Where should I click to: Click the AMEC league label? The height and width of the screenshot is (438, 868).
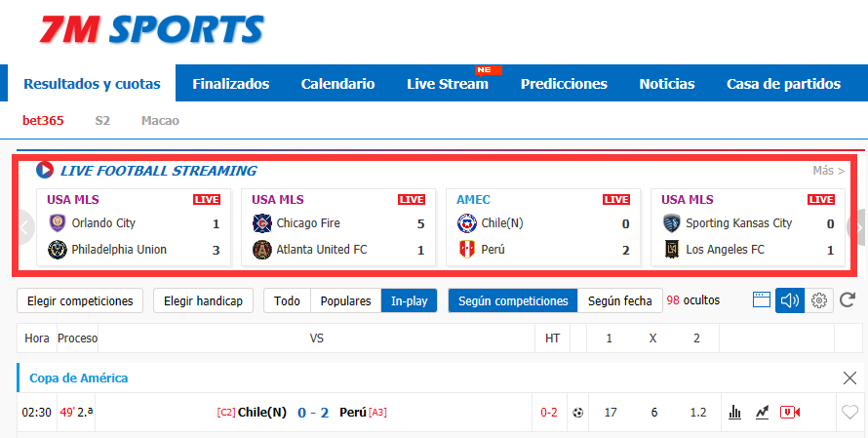tap(473, 199)
